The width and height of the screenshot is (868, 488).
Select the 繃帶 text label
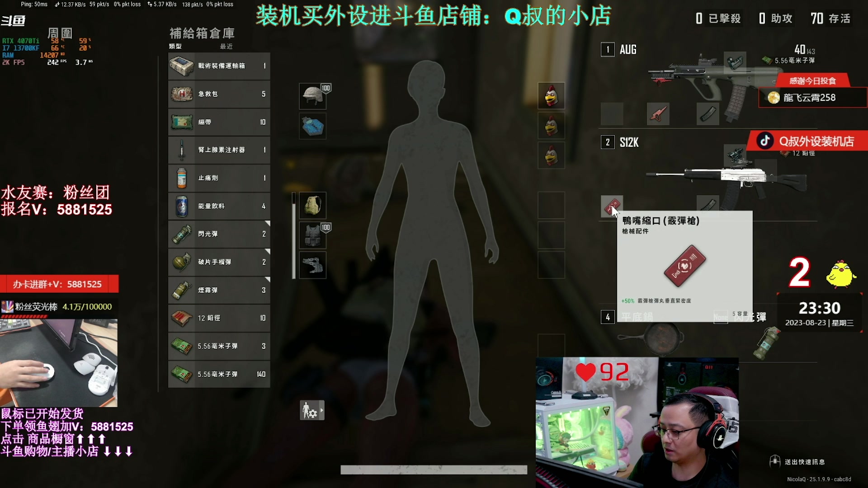[x=205, y=122]
